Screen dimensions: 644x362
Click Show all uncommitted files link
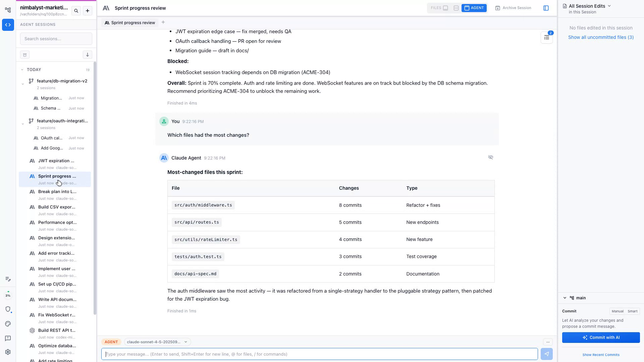pos(601,37)
